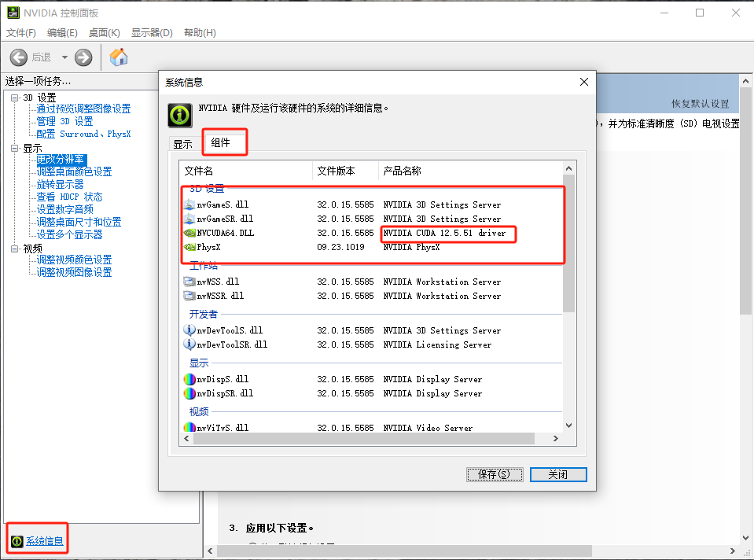This screenshot has width=754, height=560.
Task: Click the nvWSS.dll file icon
Action: click(x=189, y=282)
